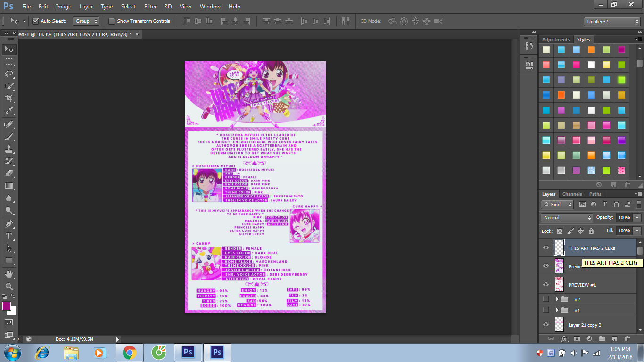
Task: Switch to the Paths tab
Action: point(595,194)
